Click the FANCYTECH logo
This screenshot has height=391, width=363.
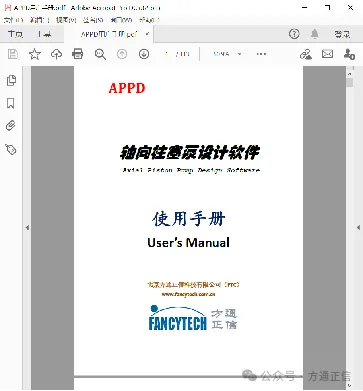[x=192, y=318]
